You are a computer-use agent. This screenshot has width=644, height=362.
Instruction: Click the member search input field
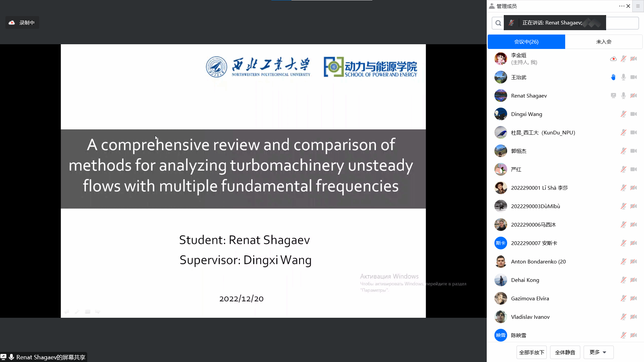(622, 23)
